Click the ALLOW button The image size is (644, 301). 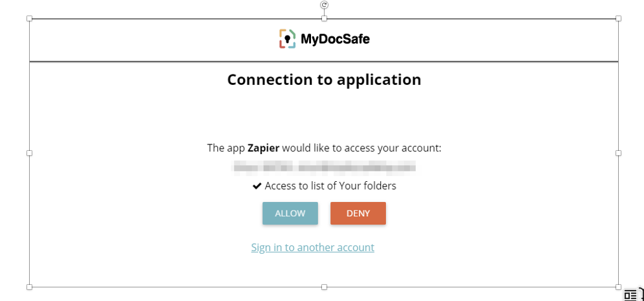[x=290, y=214]
